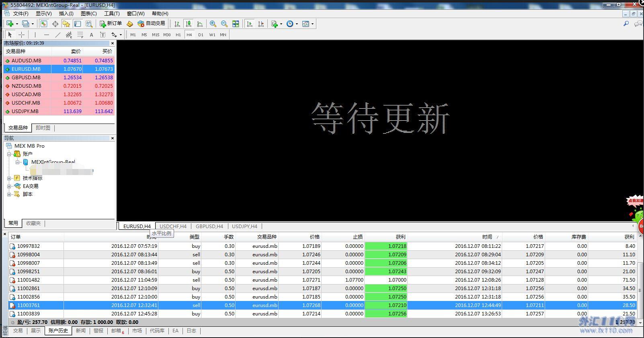Select GBPUSD.MB in market watch

coord(59,77)
